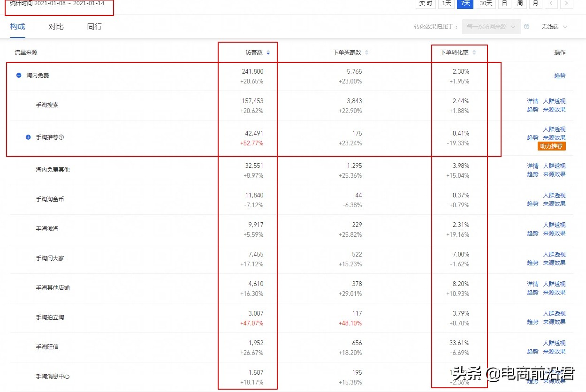Open 人群透视 for 手淘搜索 row

tap(555, 101)
